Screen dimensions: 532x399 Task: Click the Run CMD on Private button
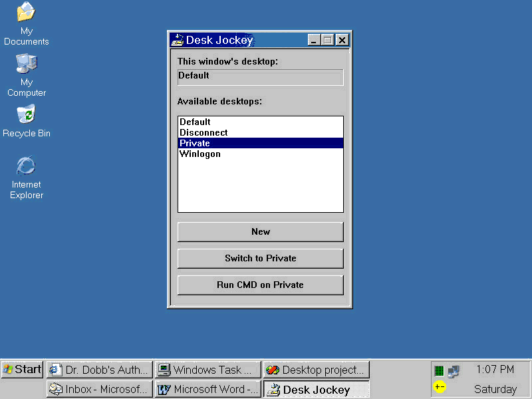pyautogui.click(x=260, y=285)
